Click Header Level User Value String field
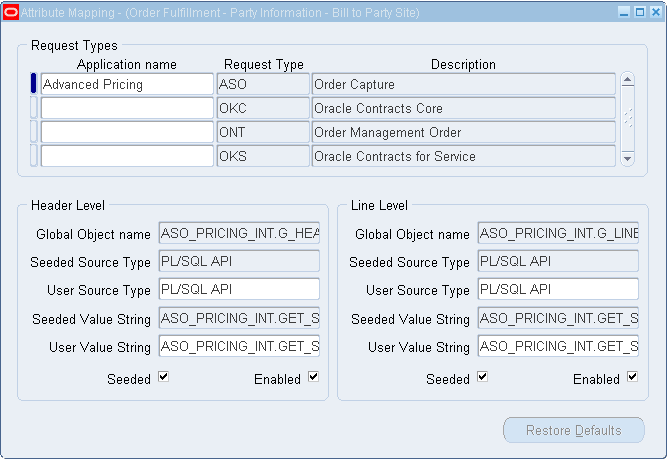 coord(239,346)
